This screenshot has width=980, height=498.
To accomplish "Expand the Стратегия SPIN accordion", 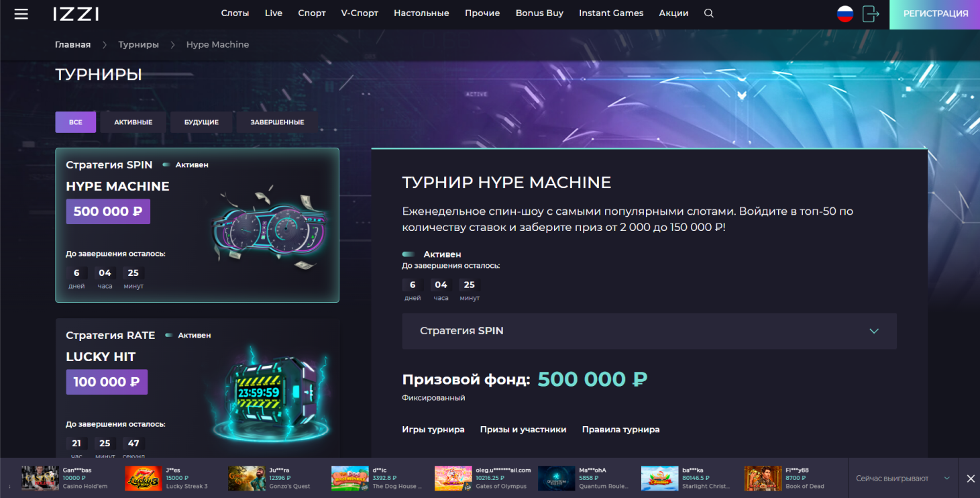I will 649,331.
